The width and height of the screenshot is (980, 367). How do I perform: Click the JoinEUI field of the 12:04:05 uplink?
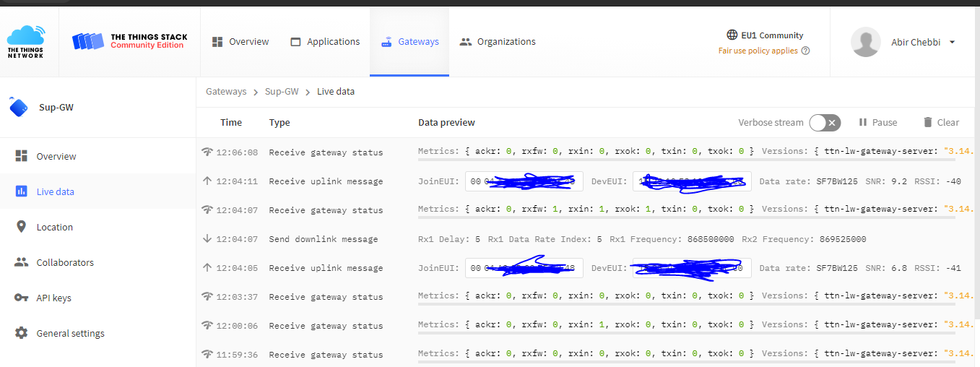coord(524,268)
